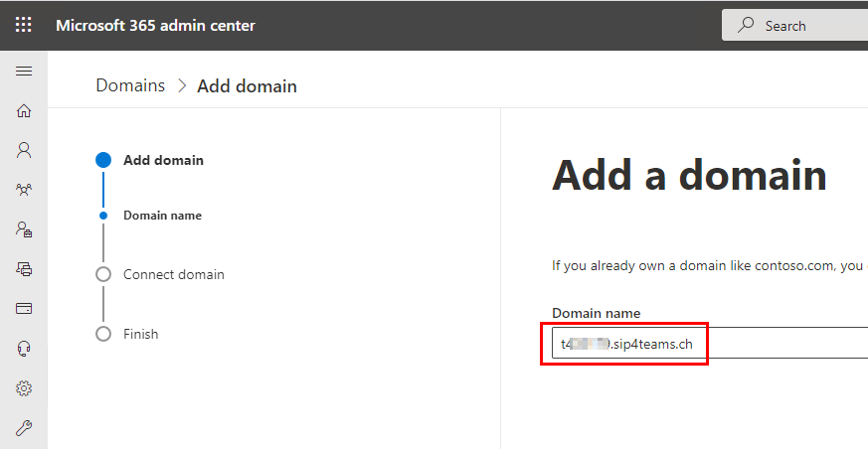Screen dimensions: 868x449
Task: Open Teams & groups sidebar icon
Action: point(24,190)
